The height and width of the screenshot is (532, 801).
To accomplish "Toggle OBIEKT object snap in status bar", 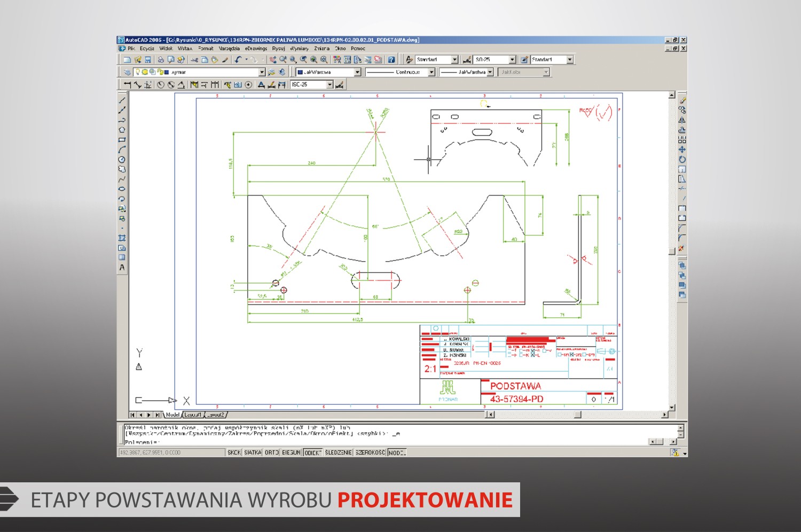I will click(x=313, y=452).
